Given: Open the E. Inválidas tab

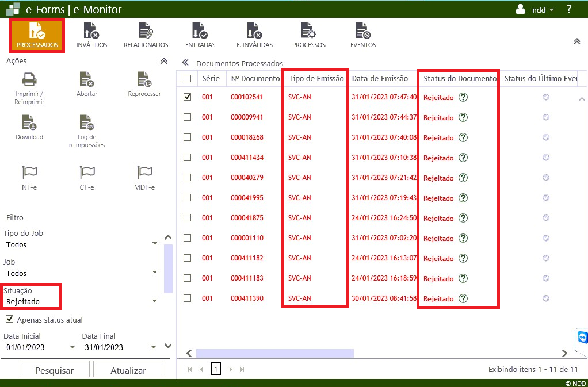Looking at the screenshot, I should pyautogui.click(x=254, y=36).
